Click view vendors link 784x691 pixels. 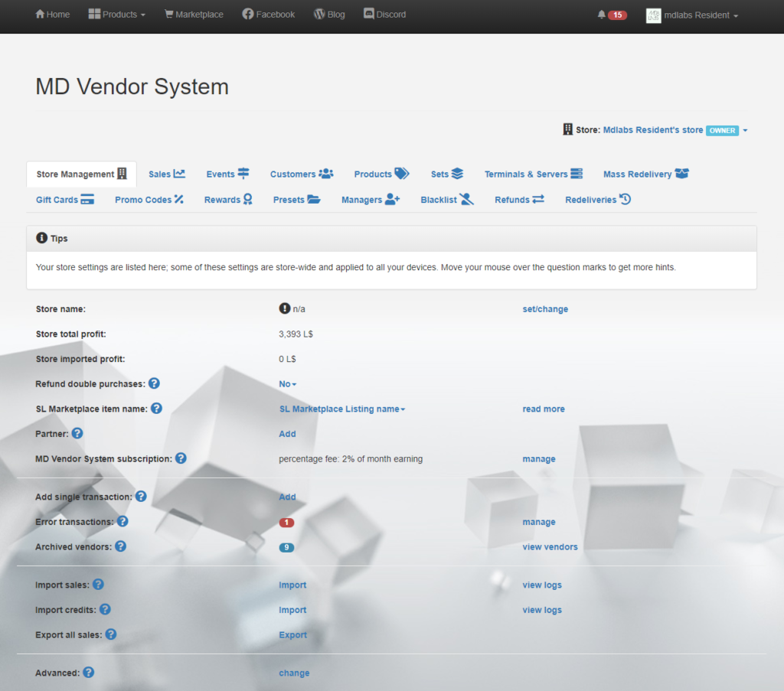tap(550, 546)
